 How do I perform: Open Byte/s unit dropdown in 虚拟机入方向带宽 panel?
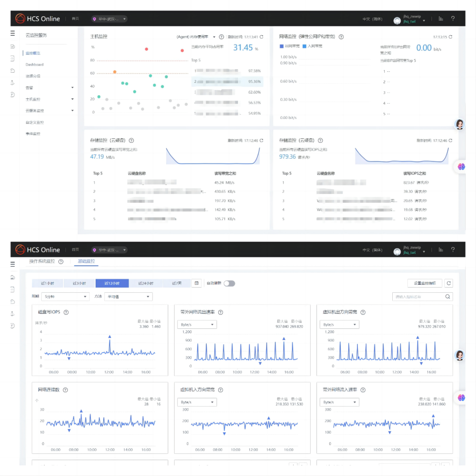coord(197,402)
